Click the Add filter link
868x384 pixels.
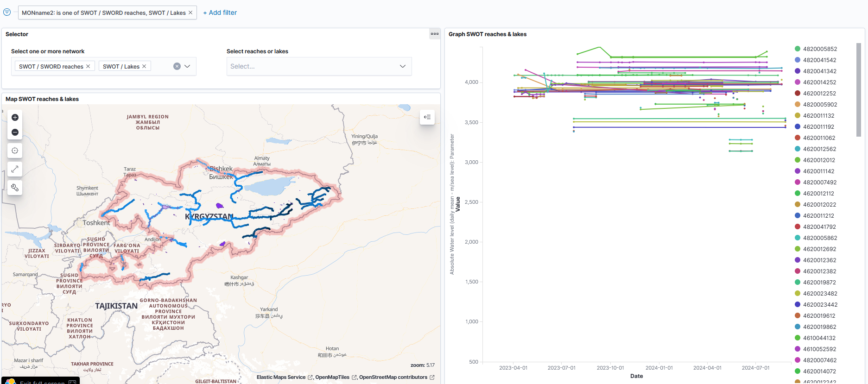[220, 13]
